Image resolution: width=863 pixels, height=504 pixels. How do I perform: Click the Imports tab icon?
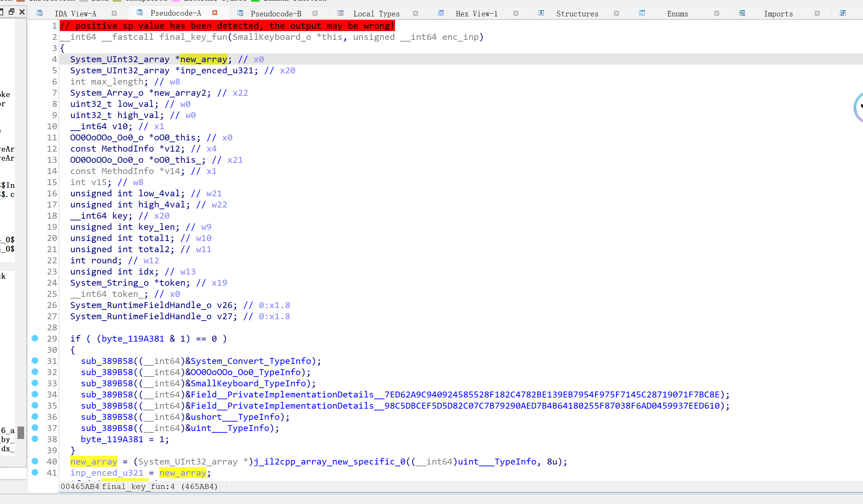tap(742, 13)
